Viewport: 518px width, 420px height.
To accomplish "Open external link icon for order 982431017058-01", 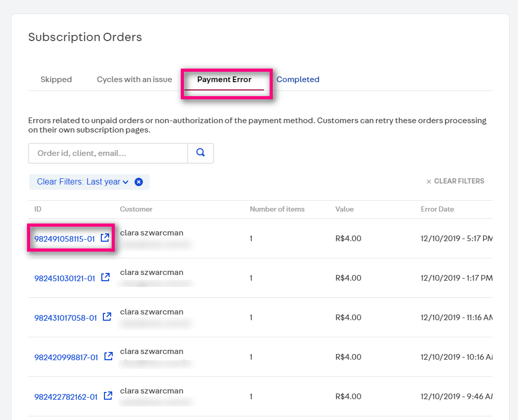I will [x=107, y=317].
